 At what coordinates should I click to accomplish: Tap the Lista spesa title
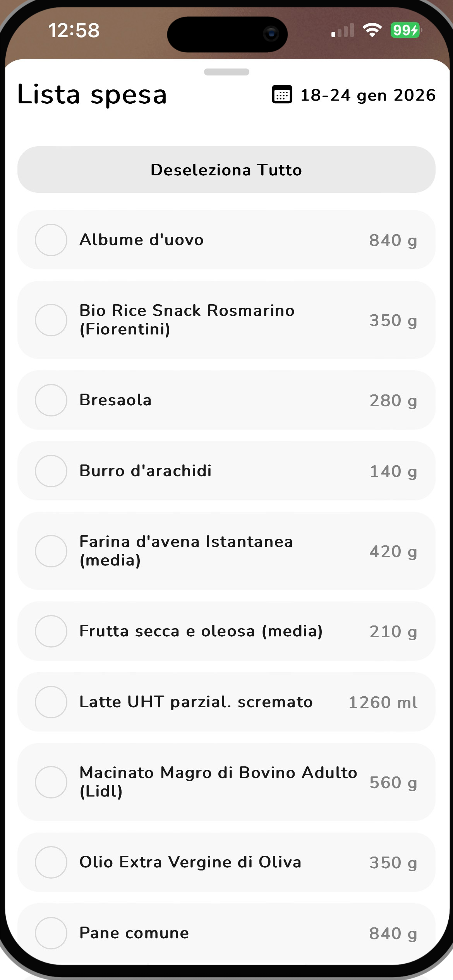(x=92, y=95)
